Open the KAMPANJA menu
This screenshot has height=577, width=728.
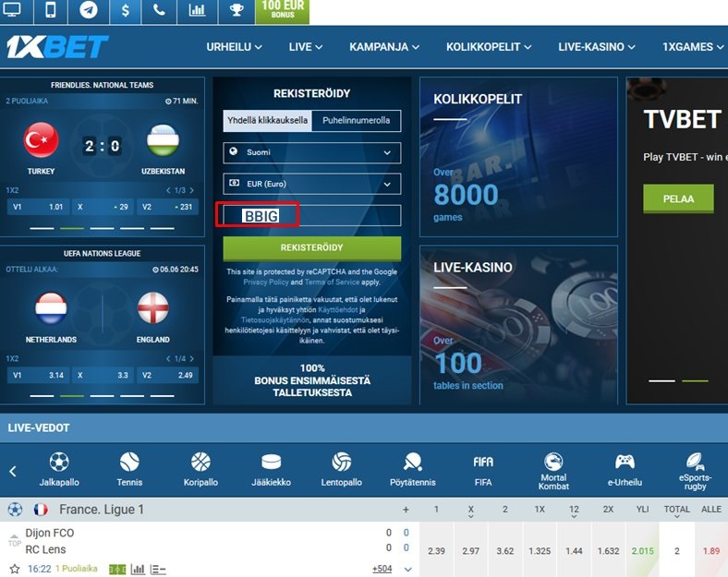(x=384, y=47)
